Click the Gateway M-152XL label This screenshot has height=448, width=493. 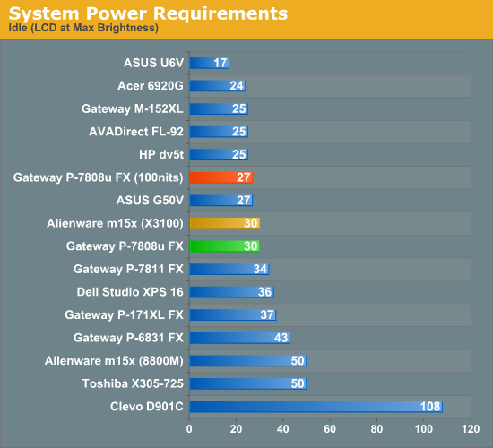(133, 108)
